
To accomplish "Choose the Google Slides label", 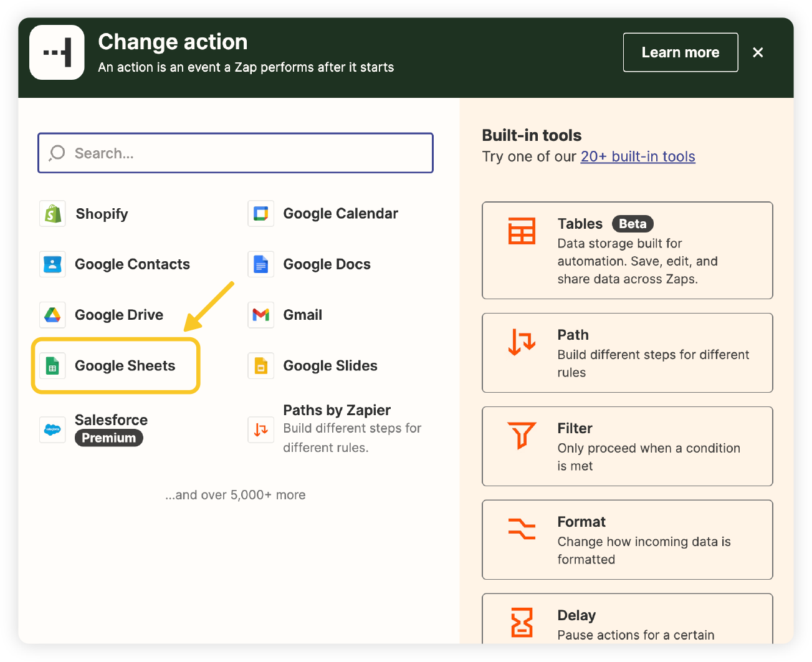I will pos(330,366).
